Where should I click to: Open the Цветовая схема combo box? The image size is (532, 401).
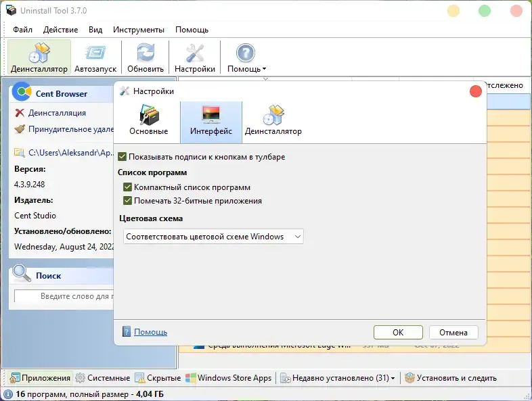[213, 237]
